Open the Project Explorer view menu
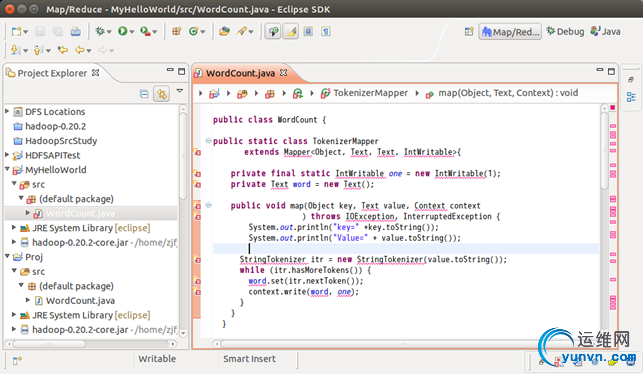Viewport: 643px width, 374px height. click(x=180, y=91)
